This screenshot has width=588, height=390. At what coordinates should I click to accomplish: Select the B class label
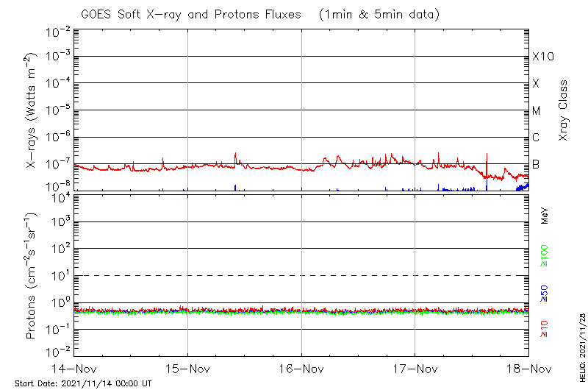click(x=537, y=164)
